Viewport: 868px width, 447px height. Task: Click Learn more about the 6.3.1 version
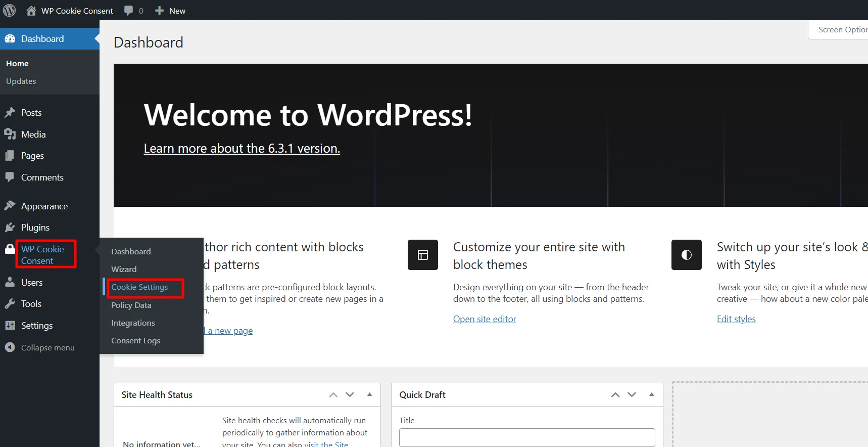coord(242,148)
